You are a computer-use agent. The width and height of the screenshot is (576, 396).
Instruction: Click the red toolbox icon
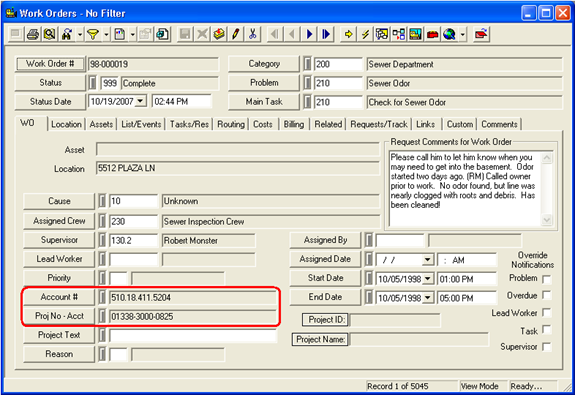pyautogui.click(x=433, y=35)
